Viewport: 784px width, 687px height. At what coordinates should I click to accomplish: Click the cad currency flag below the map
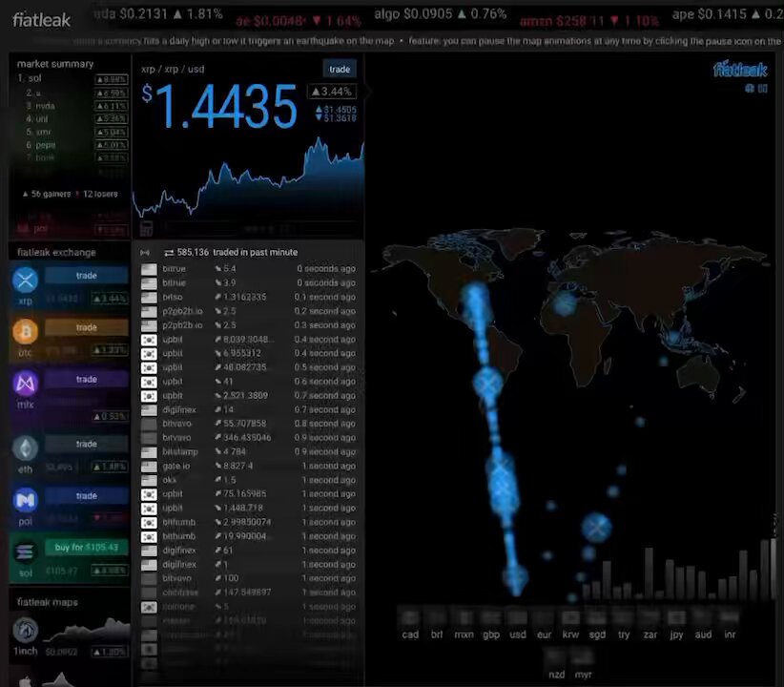point(410,618)
